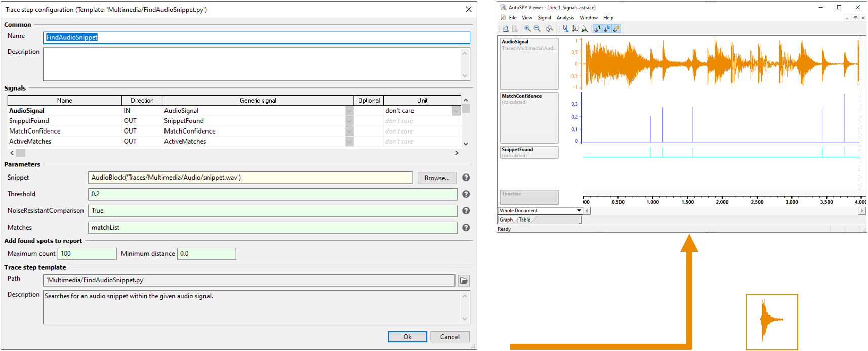This screenshot has height=351, width=868.
Task: Open the SnippetFound generic signal dropdown
Action: coord(349,121)
